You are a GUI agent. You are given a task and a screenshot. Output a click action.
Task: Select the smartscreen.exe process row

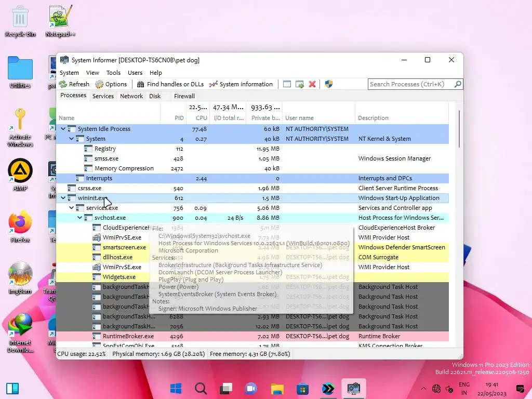(252, 247)
